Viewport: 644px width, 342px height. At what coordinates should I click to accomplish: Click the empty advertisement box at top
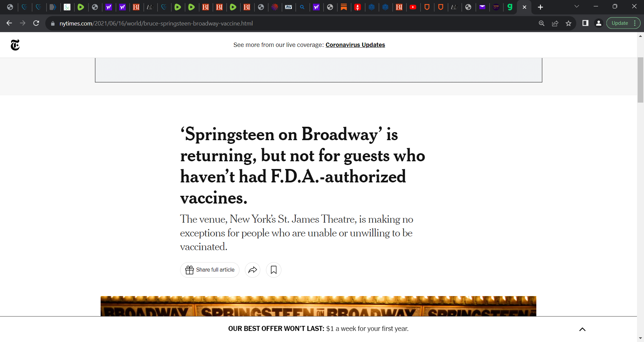[318, 70]
